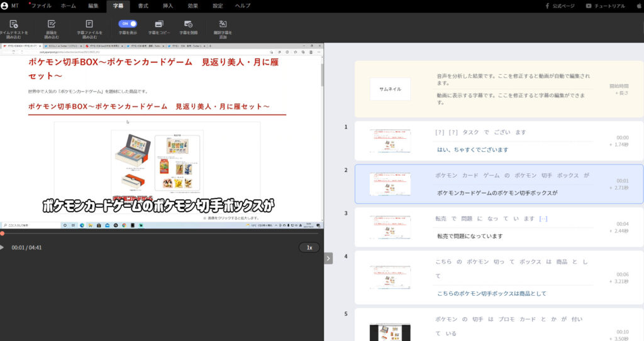Click the 字幕ファイルを読み込む icon
644x341 pixels.
89,24
